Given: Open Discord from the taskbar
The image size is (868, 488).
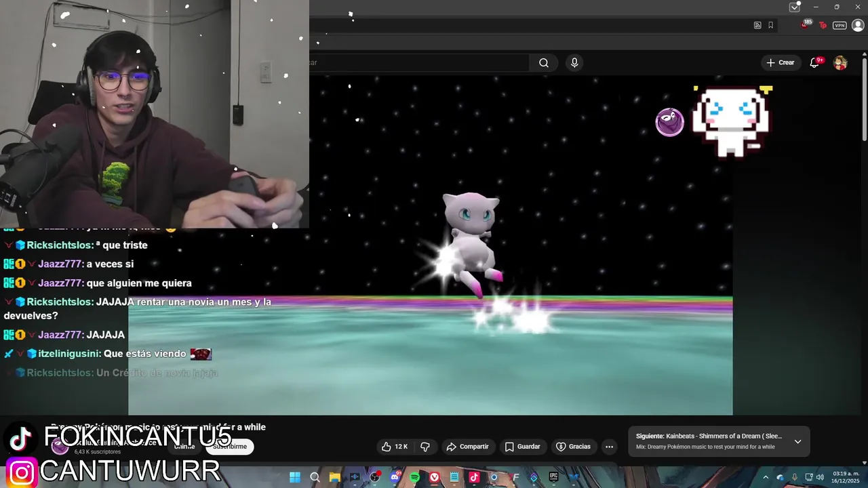Looking at the screenshot, I should click(x=395, y=477).
